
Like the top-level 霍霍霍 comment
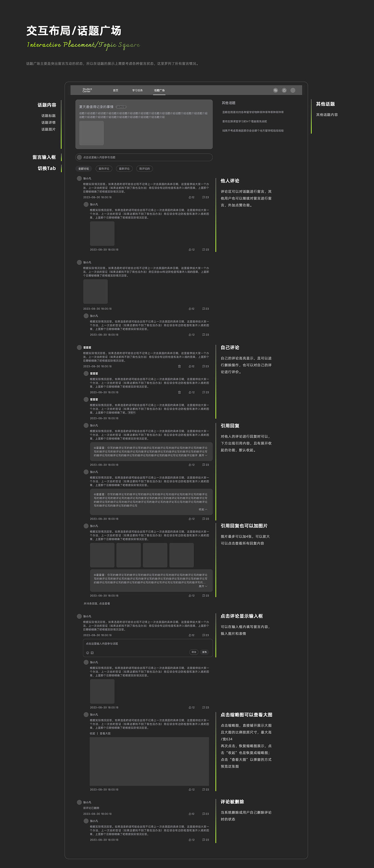pos(192,366)
